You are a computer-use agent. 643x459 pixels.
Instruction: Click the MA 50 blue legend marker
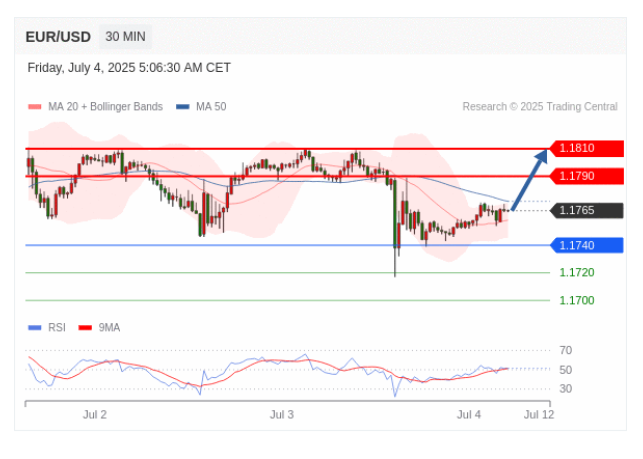(x=183, y=106)
